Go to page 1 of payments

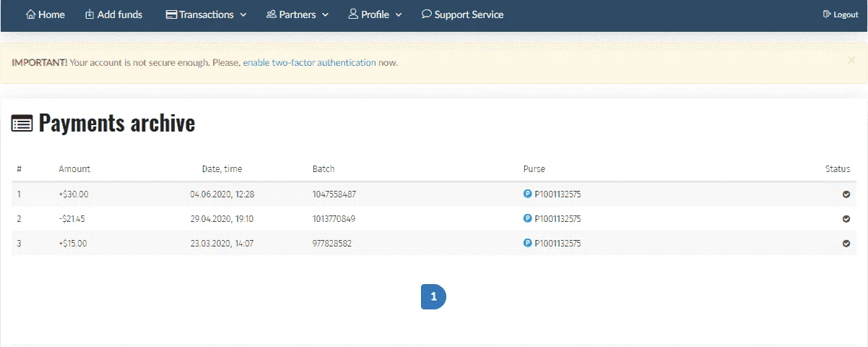(433, 296)
